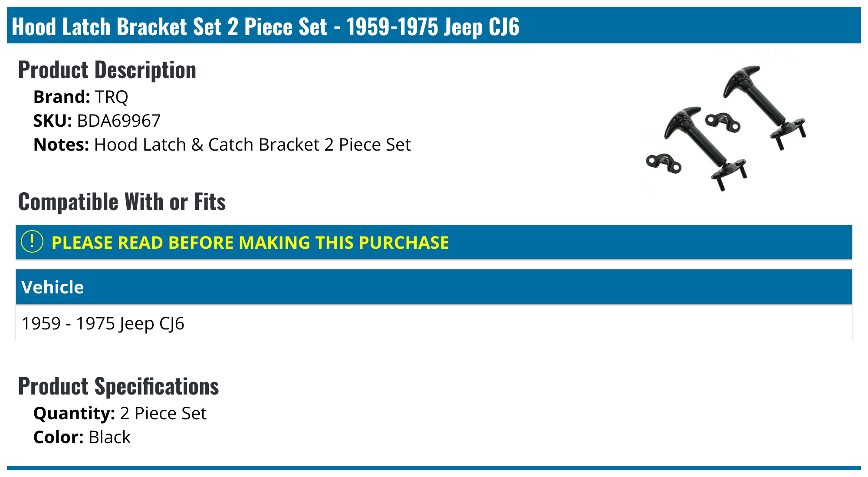Click the TRQ brand name

click(x=111, y=97)
